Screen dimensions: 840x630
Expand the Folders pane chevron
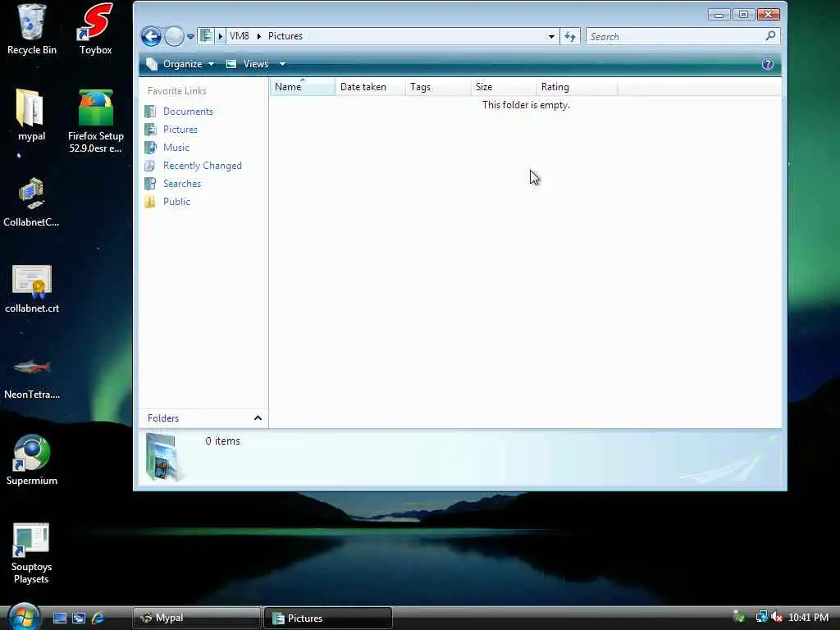pos(258,418)
